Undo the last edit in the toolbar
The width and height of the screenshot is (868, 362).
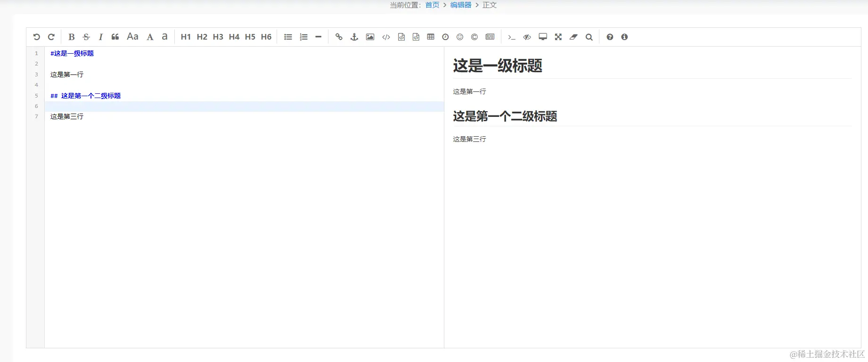point(36,37)
